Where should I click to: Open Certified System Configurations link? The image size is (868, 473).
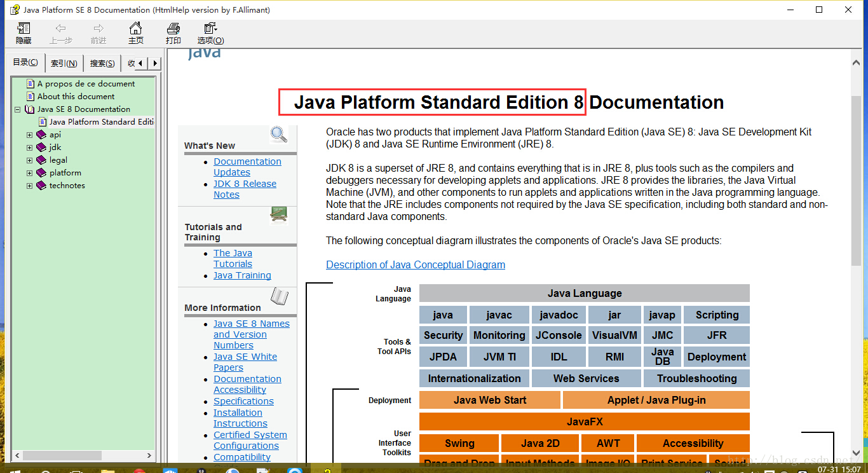(x=250, y=441)
